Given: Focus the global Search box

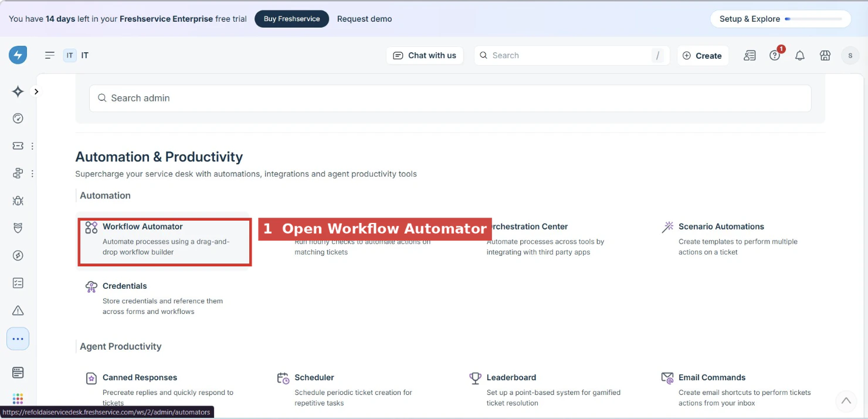Looking at the screenshot, I should point(572,55).
